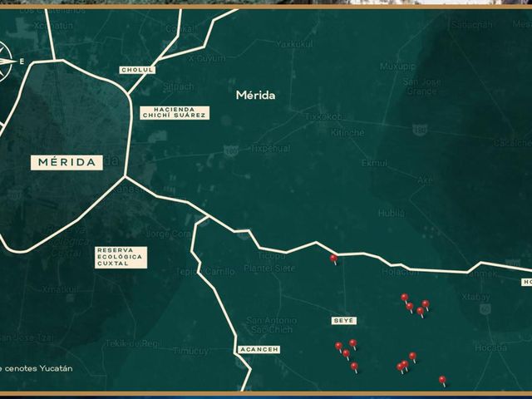This screenshot has width=532, height=399.
Task: Select the topmost pin in the cluster east of Seyé
Action: coord(405,298)
